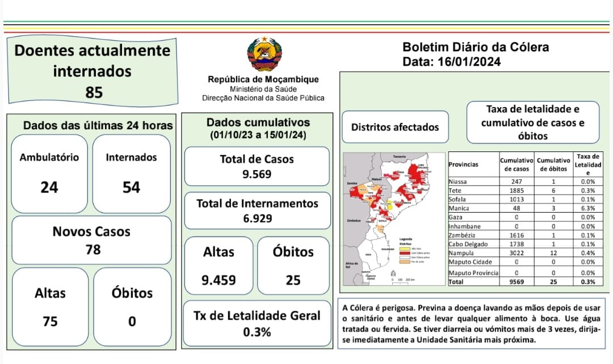This screenshot has width=613, height=364.
Task: Click the Mozambique districts map
Action: tap(394, 219)
